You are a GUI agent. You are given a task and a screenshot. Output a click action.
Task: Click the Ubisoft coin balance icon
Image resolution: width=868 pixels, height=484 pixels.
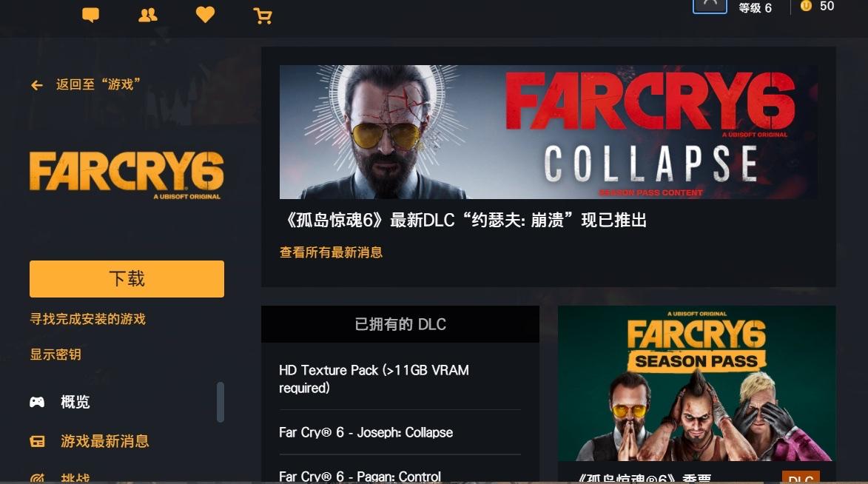pyautogui.click(x=806, y=5)
